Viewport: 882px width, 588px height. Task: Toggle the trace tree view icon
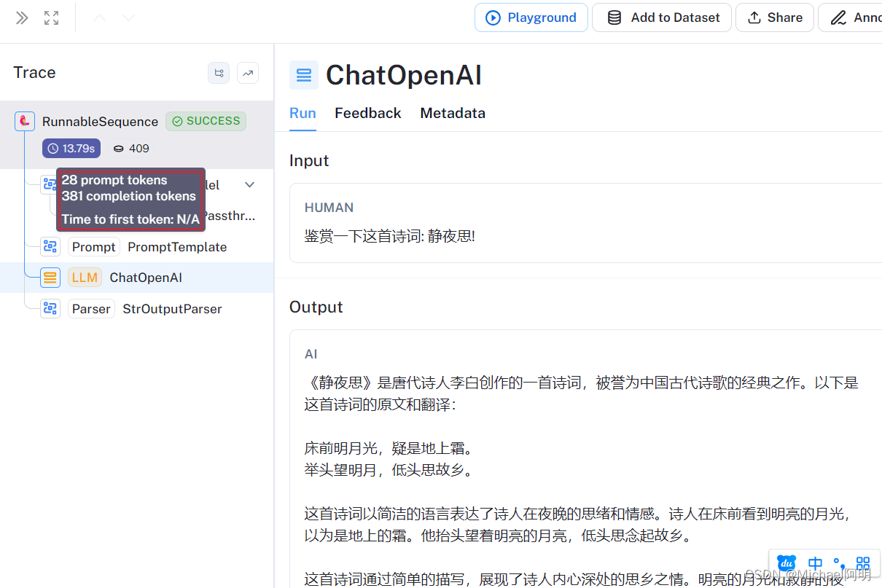(x=219, y=73)
